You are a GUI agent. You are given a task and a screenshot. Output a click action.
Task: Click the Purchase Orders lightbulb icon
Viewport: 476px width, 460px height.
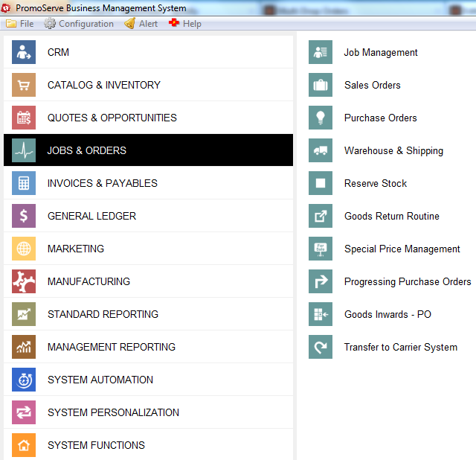[321, 118]
